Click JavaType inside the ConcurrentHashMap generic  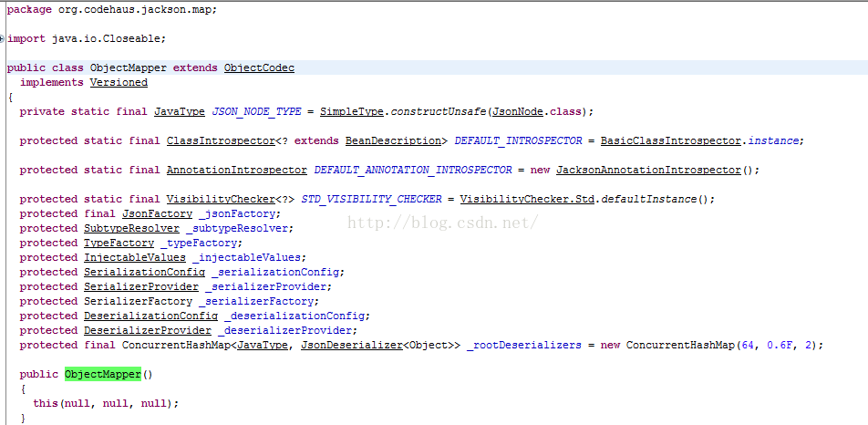click(x=263, y=346)
